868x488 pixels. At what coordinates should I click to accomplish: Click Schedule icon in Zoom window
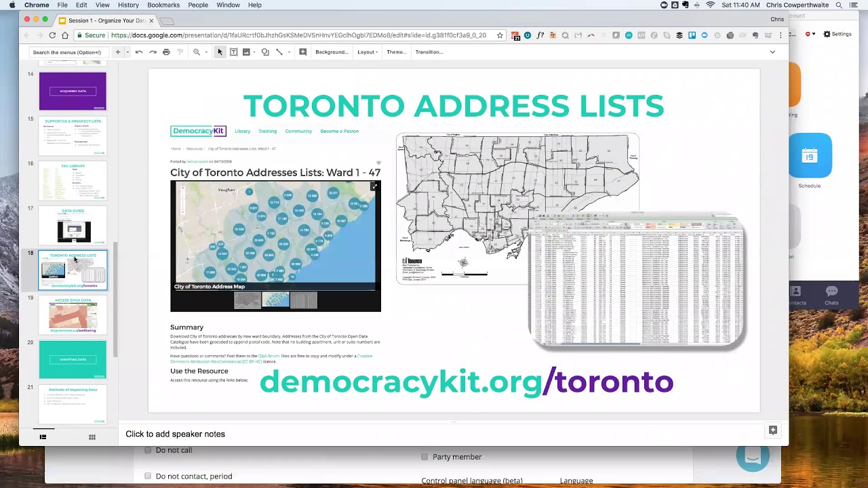tap(810, 157)
